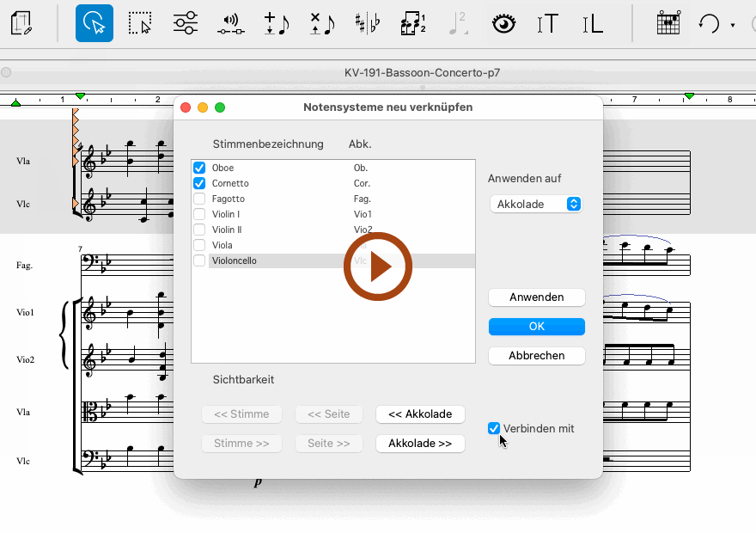
Task: Expand the undo arrow dropdown
Action: point(733,25)
